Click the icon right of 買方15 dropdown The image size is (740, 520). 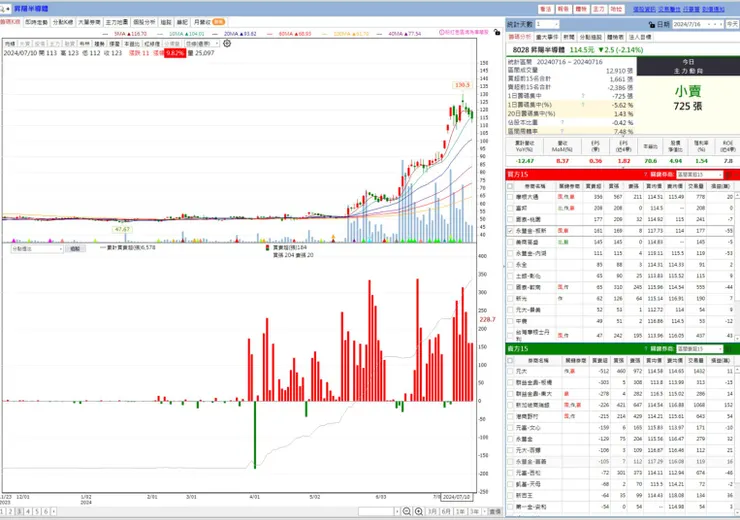pos(728,175)
